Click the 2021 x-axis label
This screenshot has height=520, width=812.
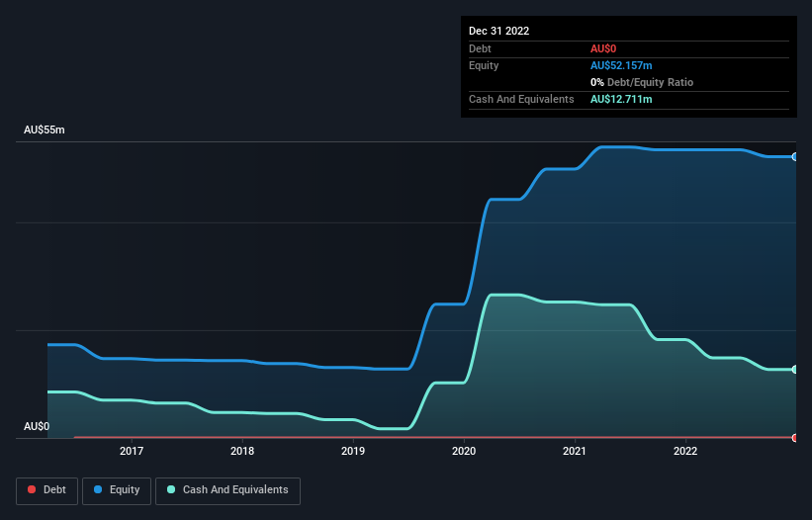tap(575, 451)
